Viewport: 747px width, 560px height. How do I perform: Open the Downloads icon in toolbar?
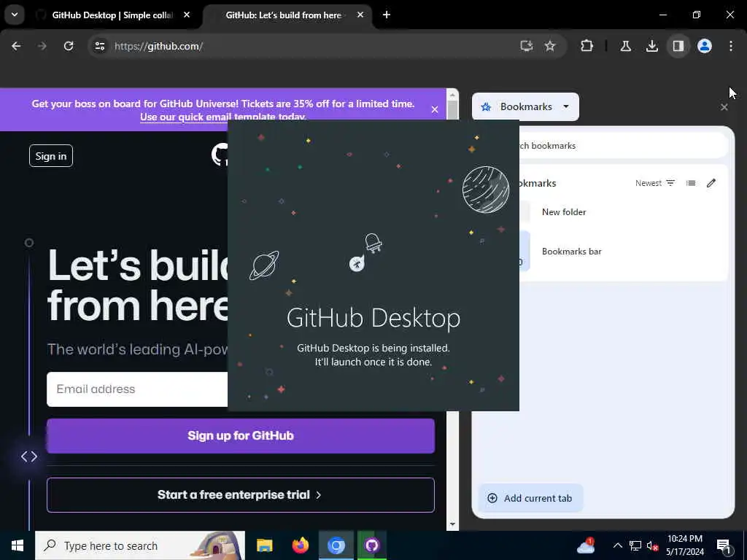coord(651,46)
